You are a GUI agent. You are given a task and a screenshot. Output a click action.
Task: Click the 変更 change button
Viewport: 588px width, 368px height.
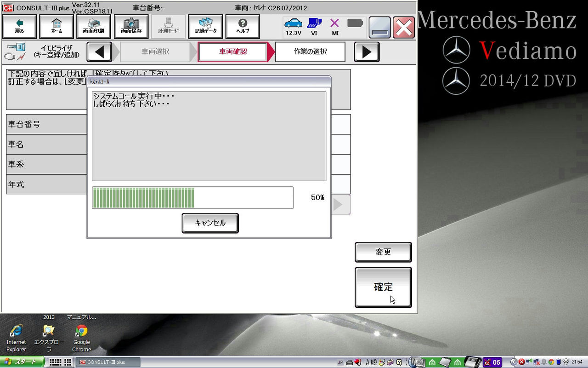coord(383,252)
